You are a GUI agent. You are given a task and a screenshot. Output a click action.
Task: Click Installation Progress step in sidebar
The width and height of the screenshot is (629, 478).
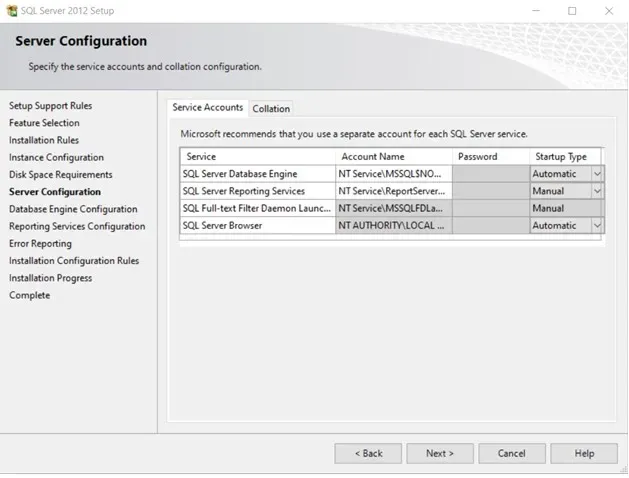[51, 278]
